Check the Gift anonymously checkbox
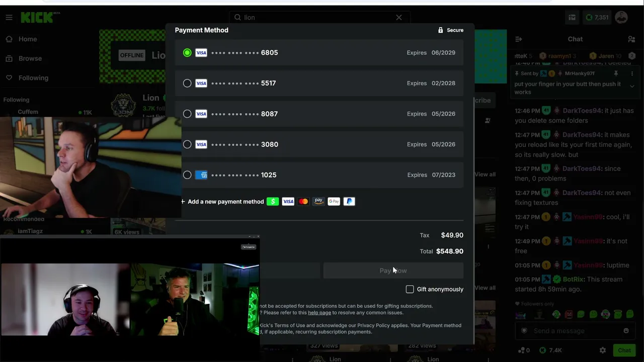644x362 pixels. [410, 289]
